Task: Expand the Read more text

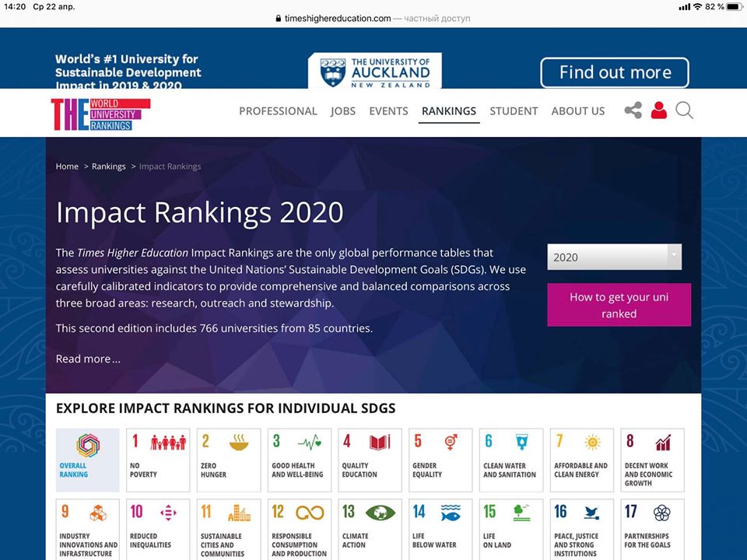Action: pyautogui.click(x=88, y=359)
